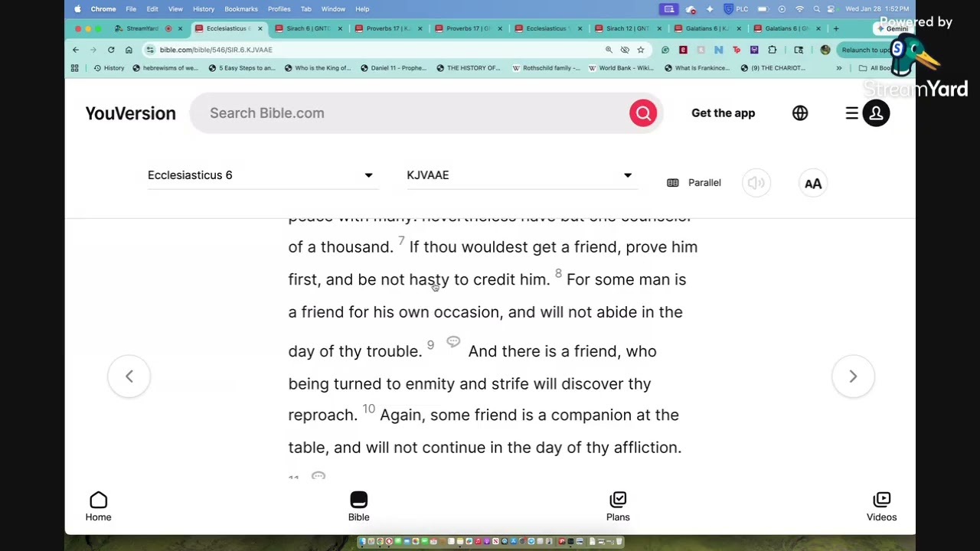
Task: Open the Plans navigation icon
Action: pos(618,507)
